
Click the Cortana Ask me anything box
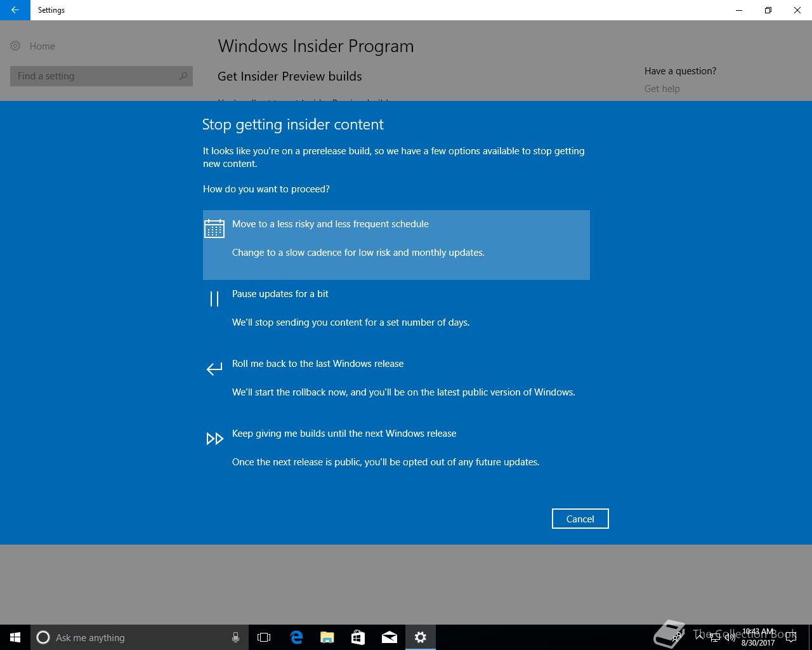coord(138,637)
